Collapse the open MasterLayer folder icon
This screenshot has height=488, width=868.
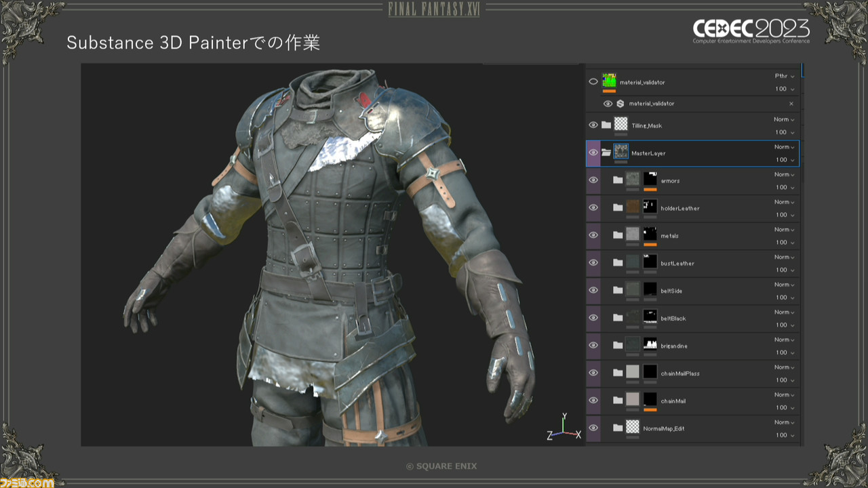click(x=606, y=152)
